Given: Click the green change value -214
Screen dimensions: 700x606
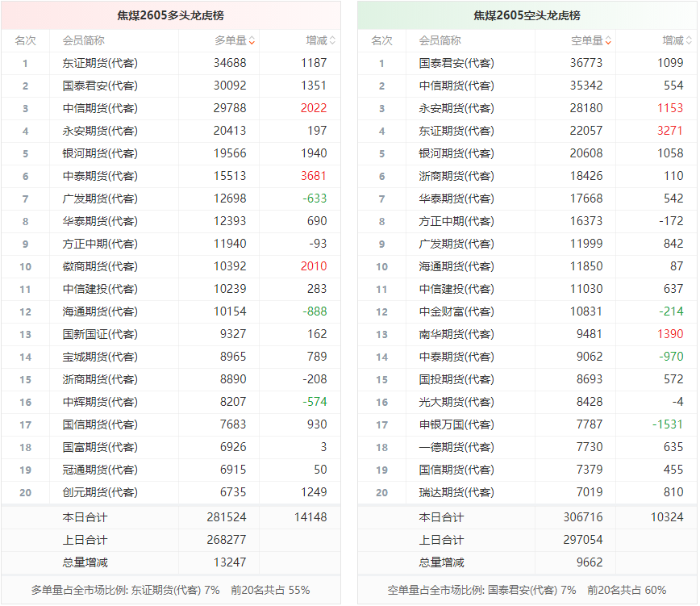Looking at the screenshot, I should point(672,311).
